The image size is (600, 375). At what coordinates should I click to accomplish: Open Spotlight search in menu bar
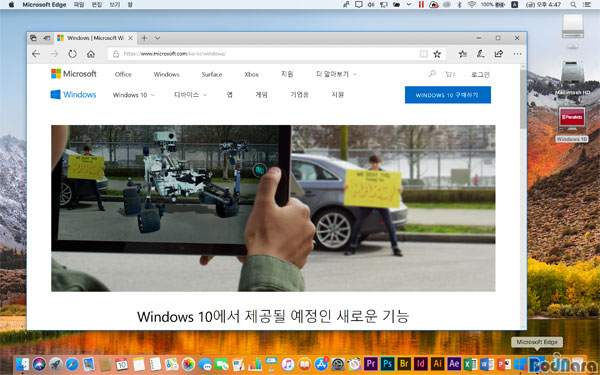click(x=573, y=5)
